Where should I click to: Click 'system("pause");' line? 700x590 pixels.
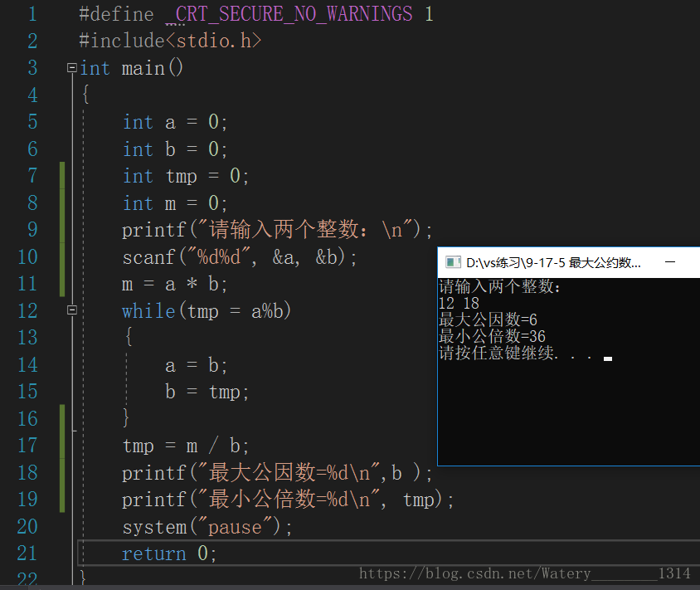[x=207, y=527]
